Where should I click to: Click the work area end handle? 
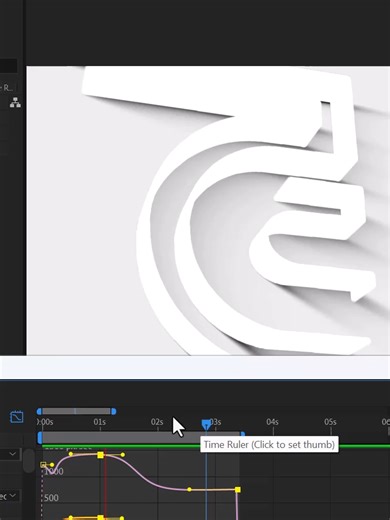coord(243,434)
